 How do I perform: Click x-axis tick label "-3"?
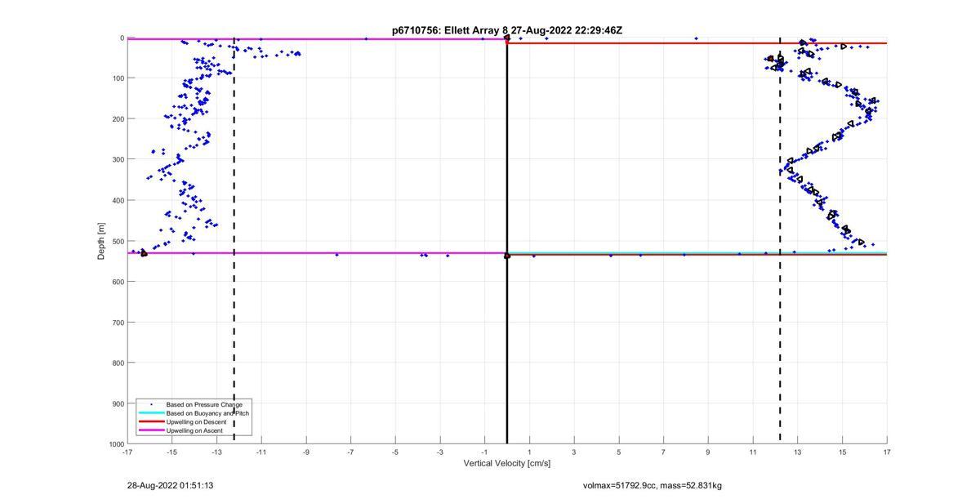coord(440,452)
